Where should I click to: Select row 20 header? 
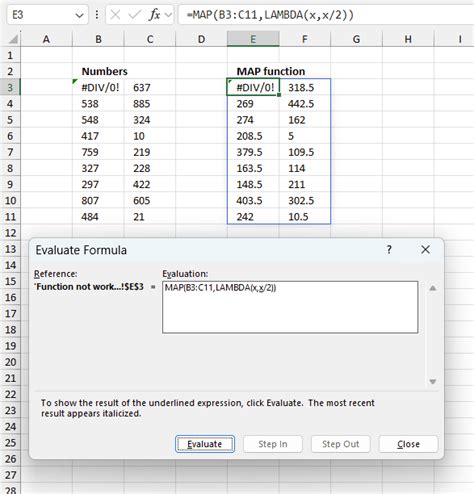tap(10, 362)
